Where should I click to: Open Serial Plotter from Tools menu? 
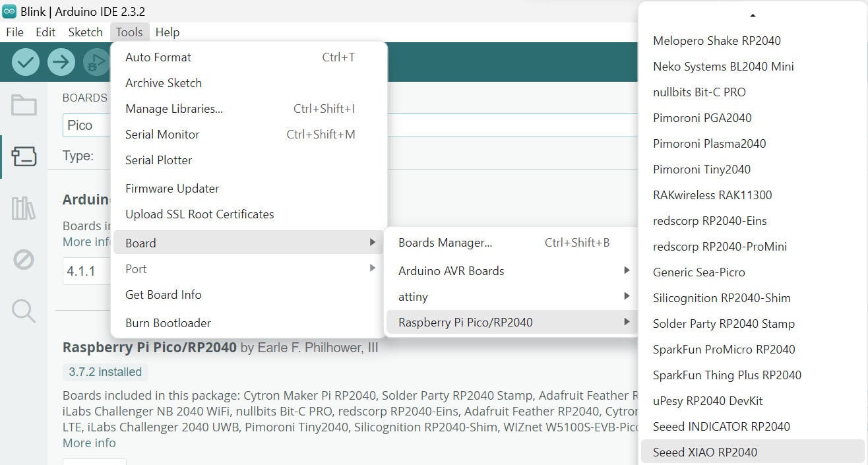pos(249,160)
